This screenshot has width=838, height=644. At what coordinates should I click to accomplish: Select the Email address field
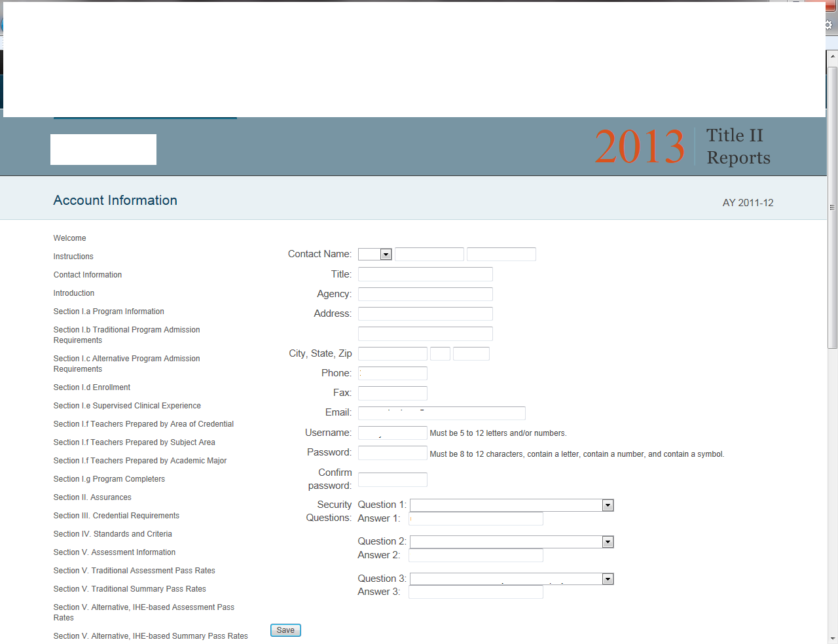(x=442, y=413)
